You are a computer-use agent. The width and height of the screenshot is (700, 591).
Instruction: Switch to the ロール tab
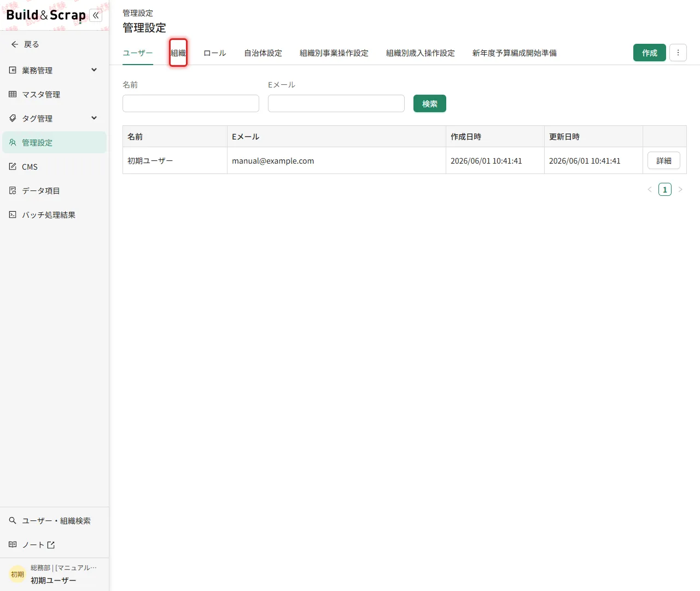click(215, 53)
